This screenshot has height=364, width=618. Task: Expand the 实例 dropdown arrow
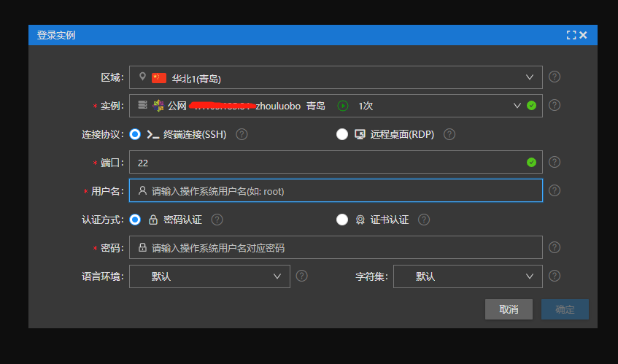pos(517,106)
